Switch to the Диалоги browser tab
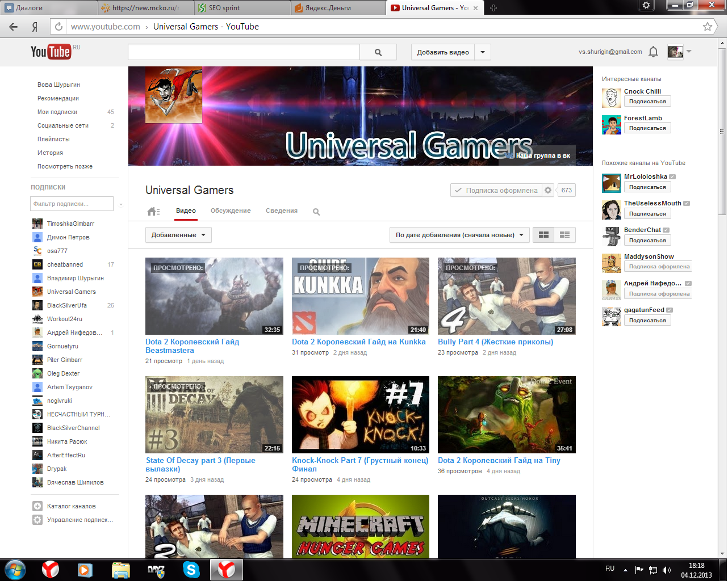 click(48, 8)
